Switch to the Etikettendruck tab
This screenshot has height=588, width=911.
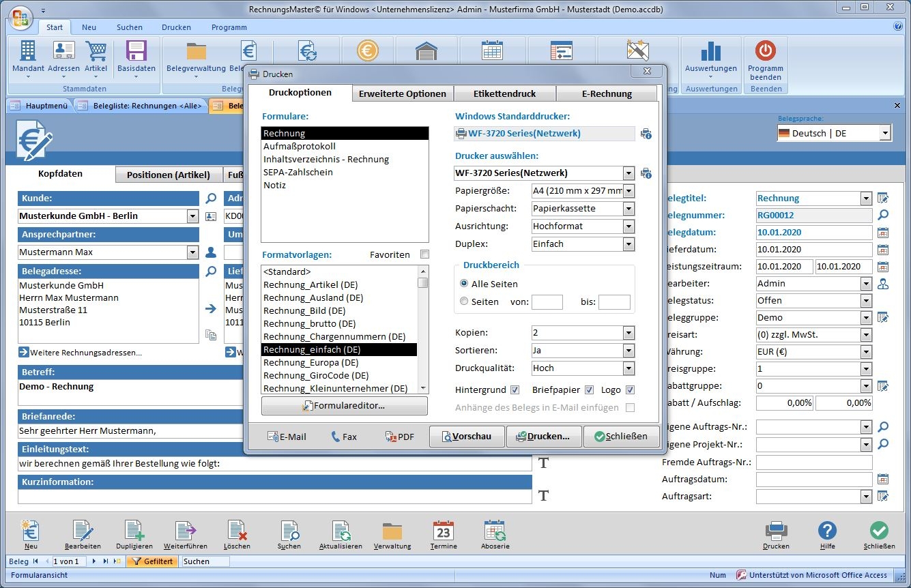pyautogui.click(x=505, y=93)
